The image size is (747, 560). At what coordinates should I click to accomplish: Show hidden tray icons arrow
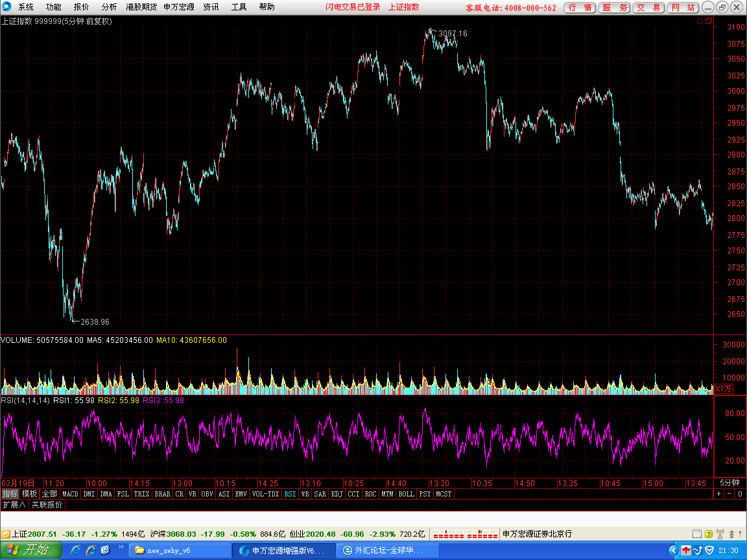point(673,550)
